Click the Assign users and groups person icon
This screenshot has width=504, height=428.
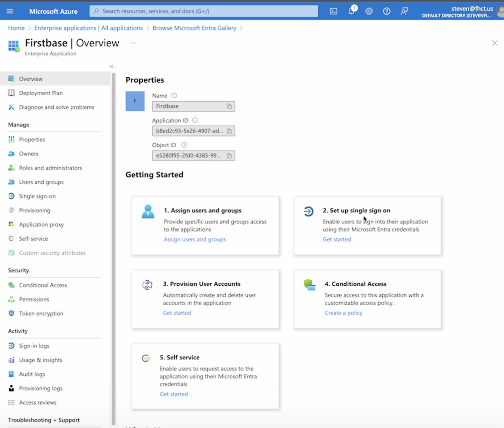pos(148,211)
